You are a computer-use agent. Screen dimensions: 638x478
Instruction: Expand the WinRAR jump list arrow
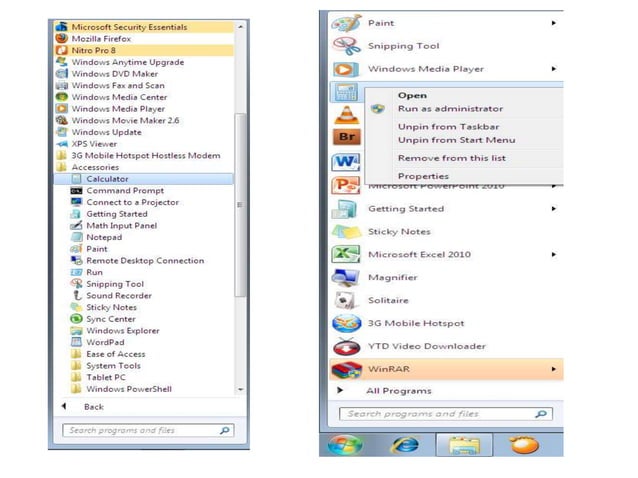[553, 369]
